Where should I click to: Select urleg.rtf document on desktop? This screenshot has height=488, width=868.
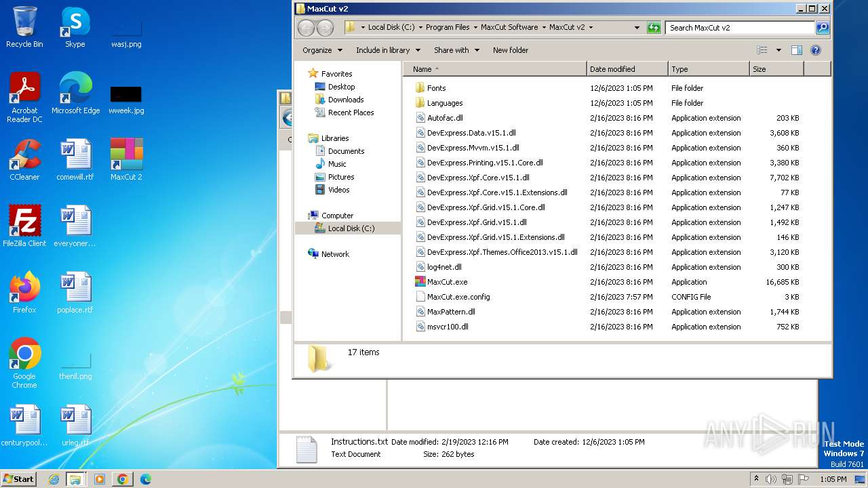pos(75,426)
